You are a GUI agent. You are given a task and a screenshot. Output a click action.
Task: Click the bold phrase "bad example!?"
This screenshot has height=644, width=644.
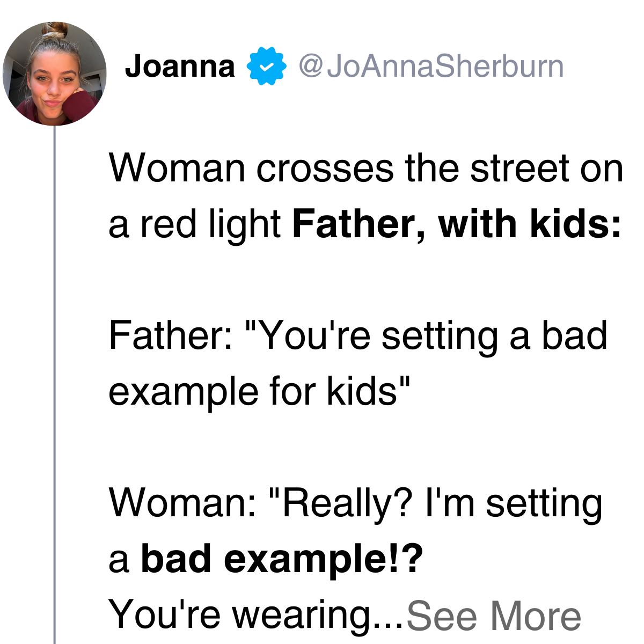[x=282, y=559]
